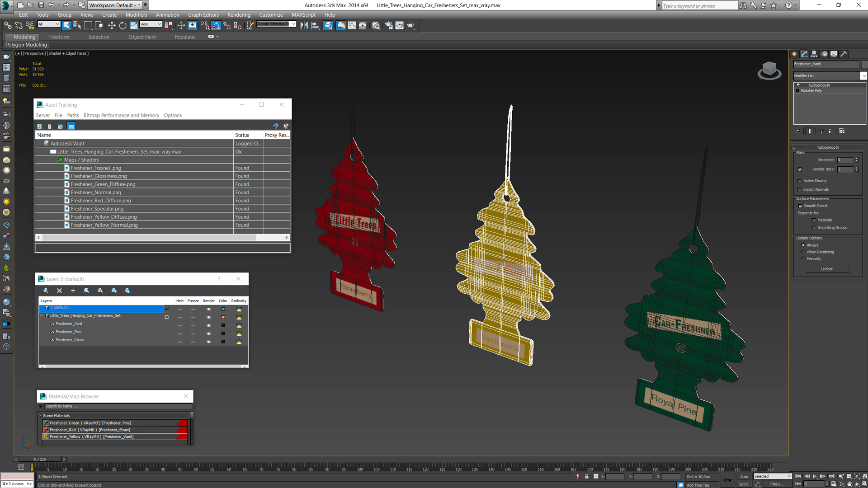Click the blue color swatch of layer 0

[223, 309]
